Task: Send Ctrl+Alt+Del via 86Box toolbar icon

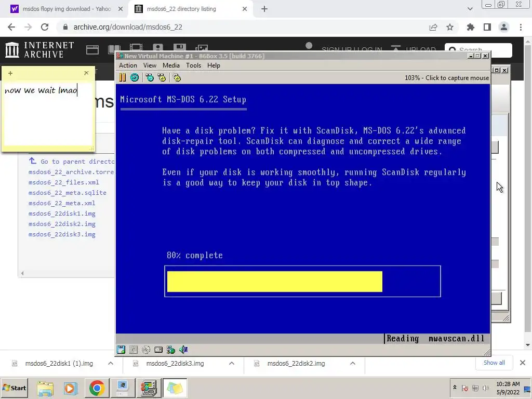Action: coord(150,78)
